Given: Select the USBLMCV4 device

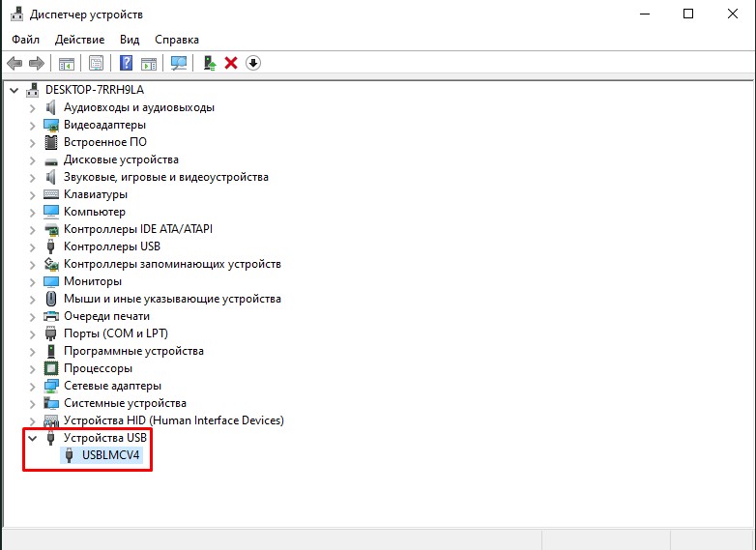Looking at the screenshot, I should 112,455.
